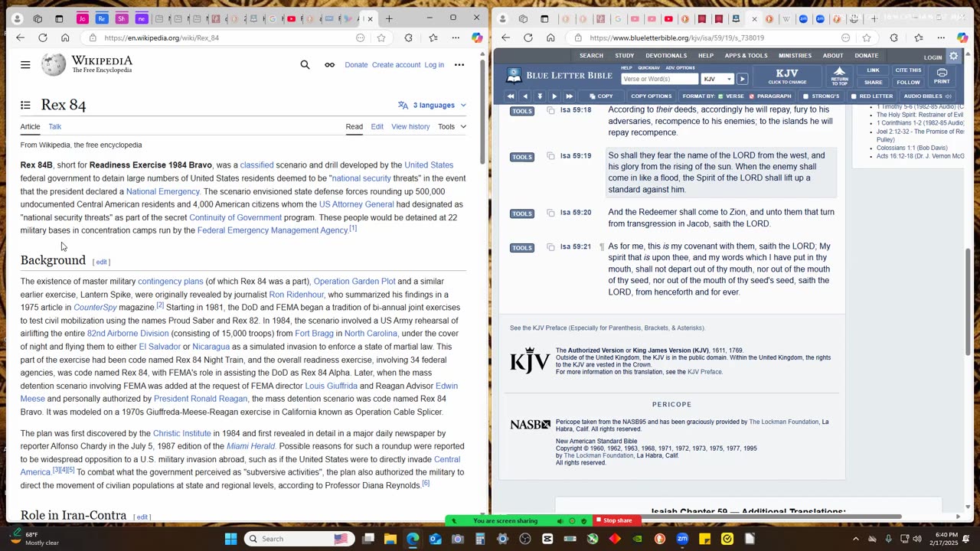Open File Explorer from the taskbar

point(390,539)
